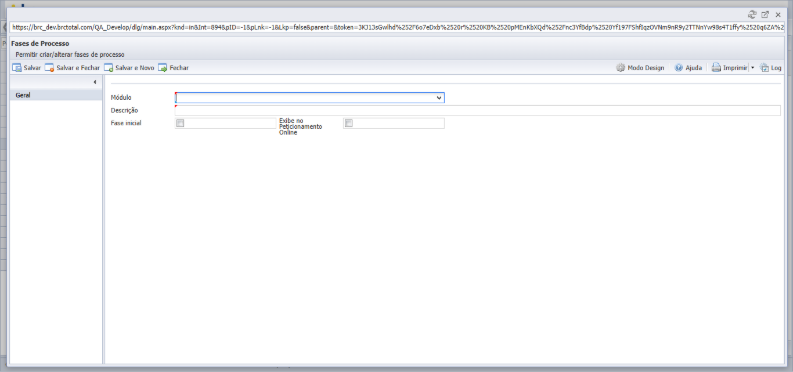Toggle Exibe no Peticionamento Online checkbox
Viewport: 793px width, 372px height.
(348, 123)
